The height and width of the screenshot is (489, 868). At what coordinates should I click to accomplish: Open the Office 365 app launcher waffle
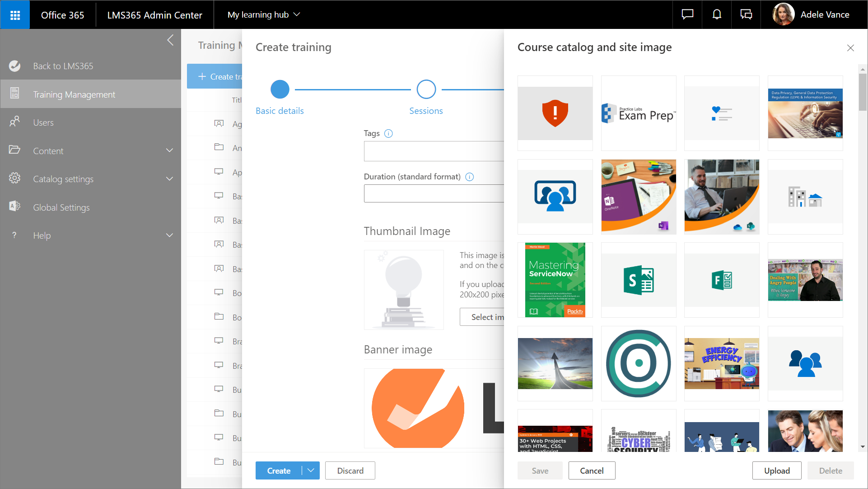click(x=15, y=15)
